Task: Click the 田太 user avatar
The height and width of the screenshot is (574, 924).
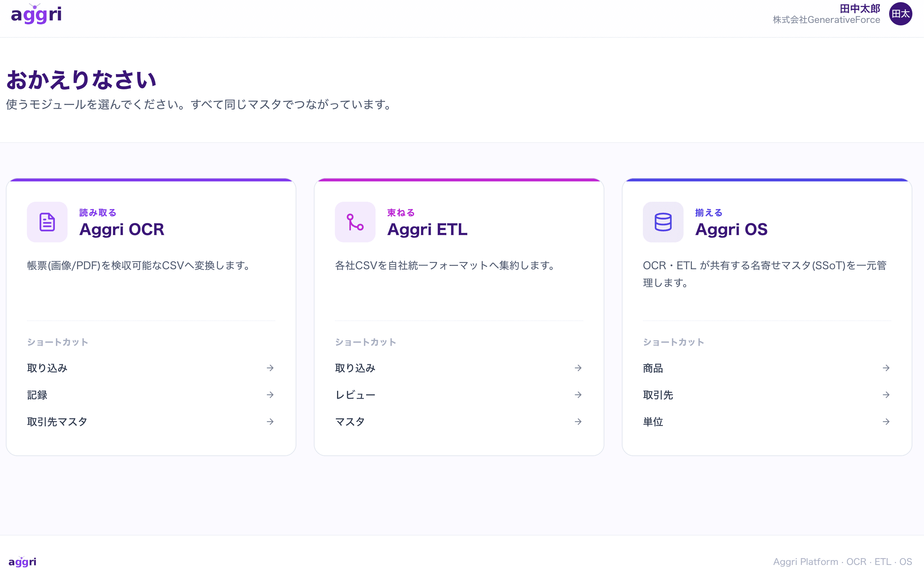Action: coord(900,14)
